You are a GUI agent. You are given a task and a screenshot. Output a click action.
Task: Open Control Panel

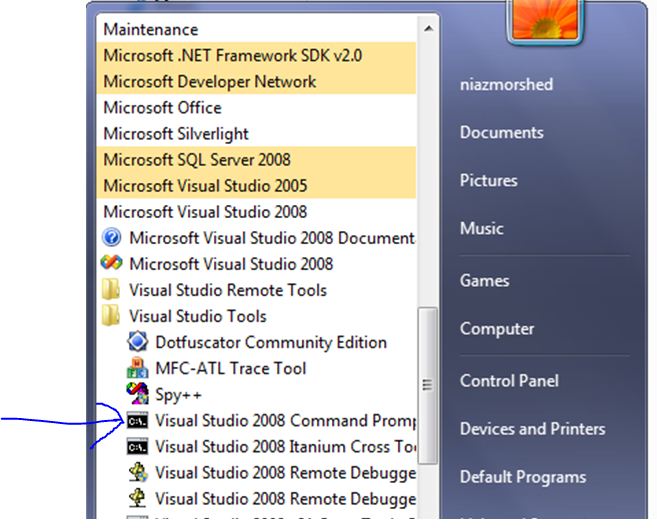509,380
